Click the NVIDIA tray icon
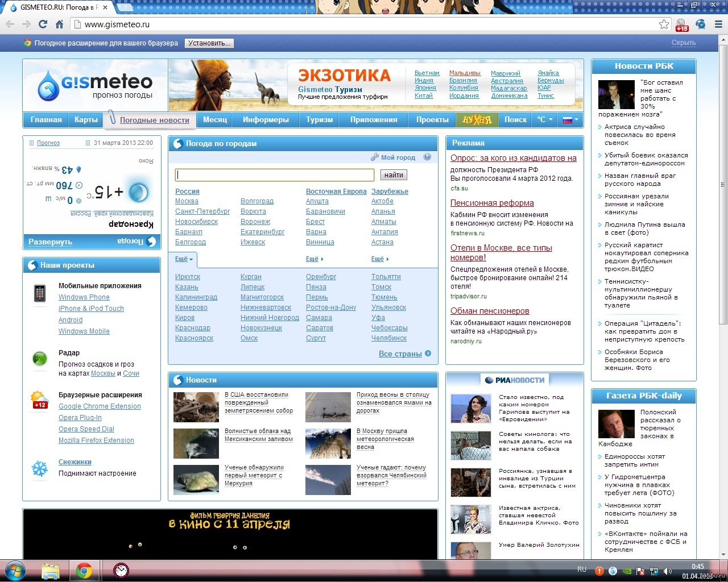This screenshot has width=728, height=582. [627, 571]
